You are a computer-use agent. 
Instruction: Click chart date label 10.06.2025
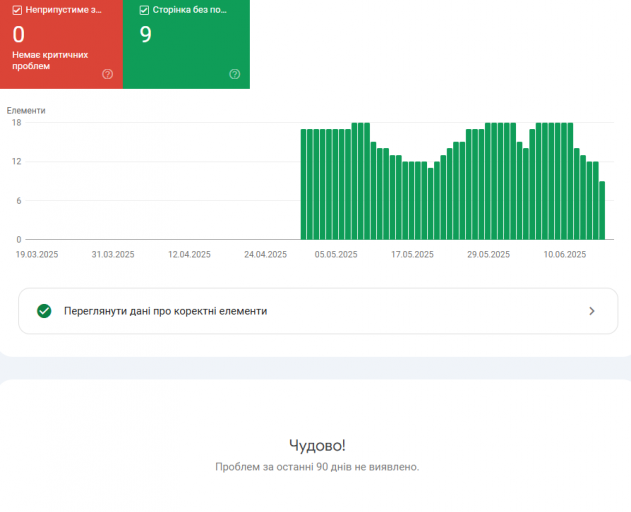pyautogui.click(x=565, y=254)
